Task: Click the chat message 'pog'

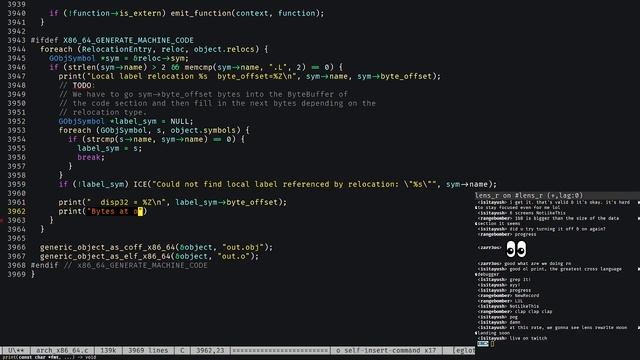Action: (513, 317)
